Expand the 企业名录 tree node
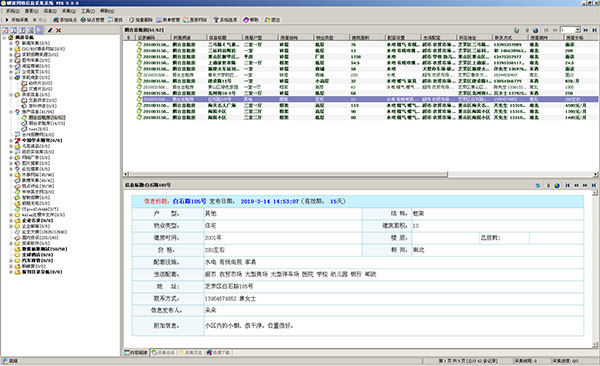600x366 pixels. [11, 221]
